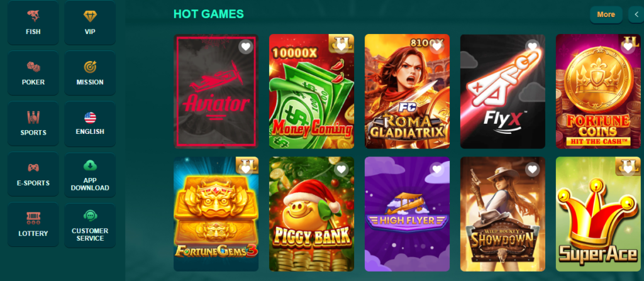Open the Fortune Gems 3 game
This screenshot has width=644, height=281.
pyautogui.click(x=216, y=214)
